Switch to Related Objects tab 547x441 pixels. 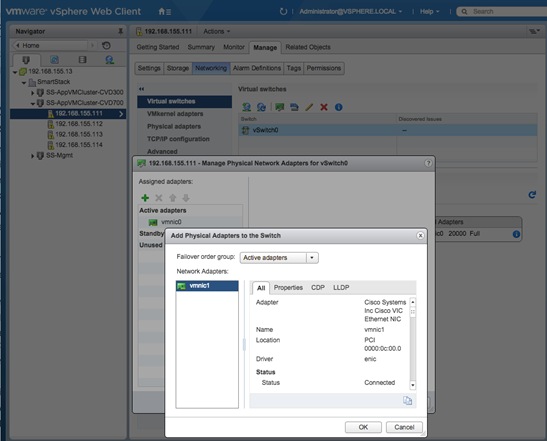[308, 47]
